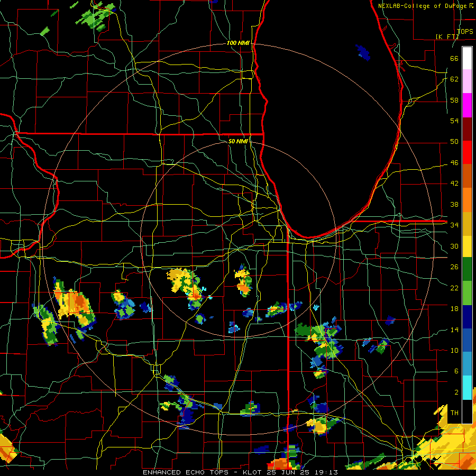
Task: Click the gold legend swatch
Action: [x=467, y=224]
